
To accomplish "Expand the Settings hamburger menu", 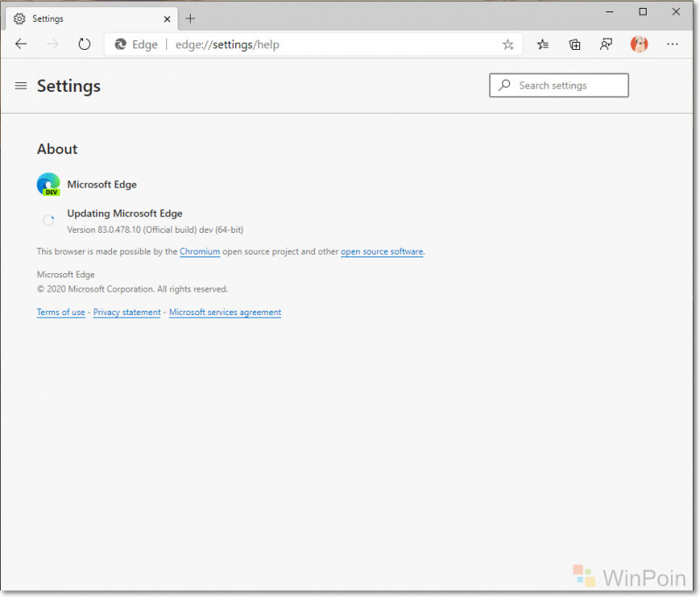I will click(x=21, y=86).
